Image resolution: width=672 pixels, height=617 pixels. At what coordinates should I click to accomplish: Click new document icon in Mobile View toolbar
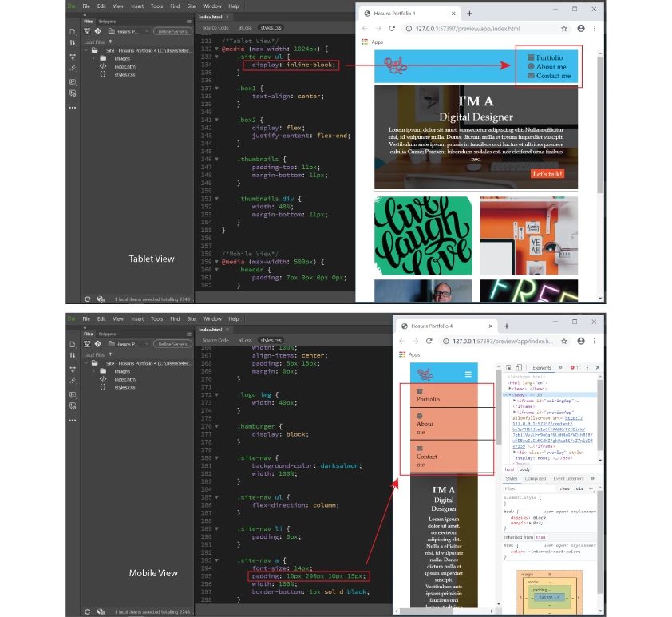coord(73,344)
